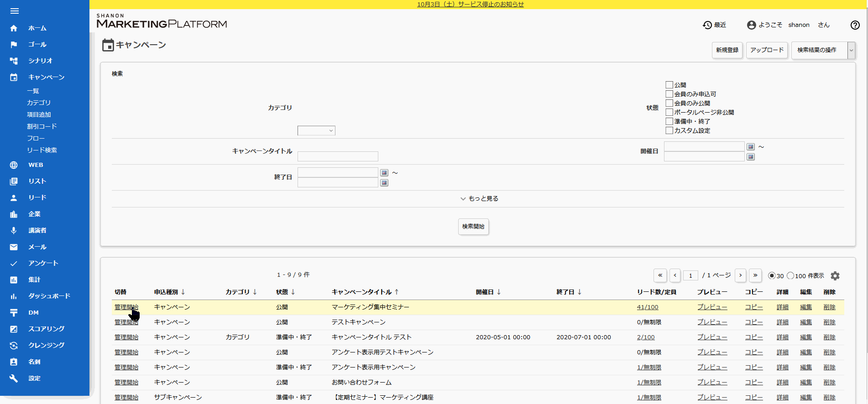Click the Mail envelope icon
This screenshot has height=404, width=868.
[14, 247]
